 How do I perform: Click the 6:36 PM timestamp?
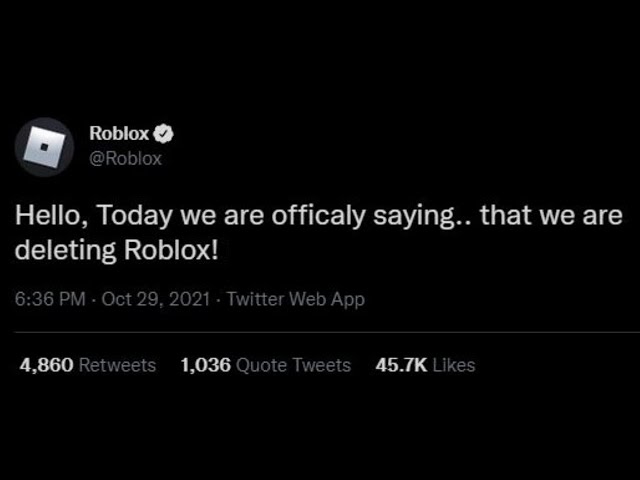pyautogui.click(x=50, y=299)
